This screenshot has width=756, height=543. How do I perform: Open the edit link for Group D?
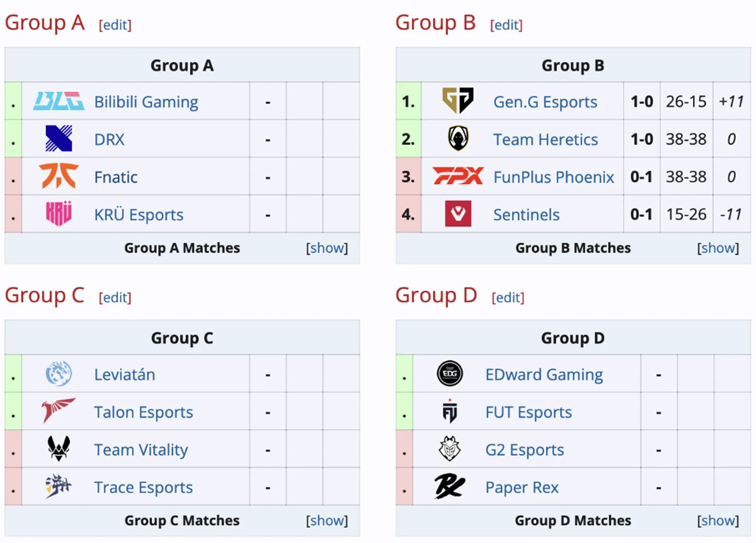point(508,297)
